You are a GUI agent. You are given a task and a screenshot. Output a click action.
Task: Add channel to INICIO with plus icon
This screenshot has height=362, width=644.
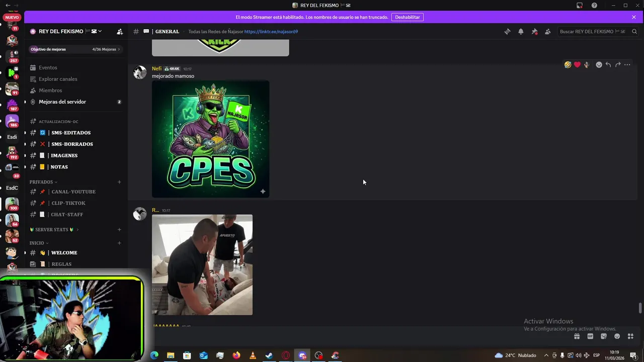click(119, 243)
